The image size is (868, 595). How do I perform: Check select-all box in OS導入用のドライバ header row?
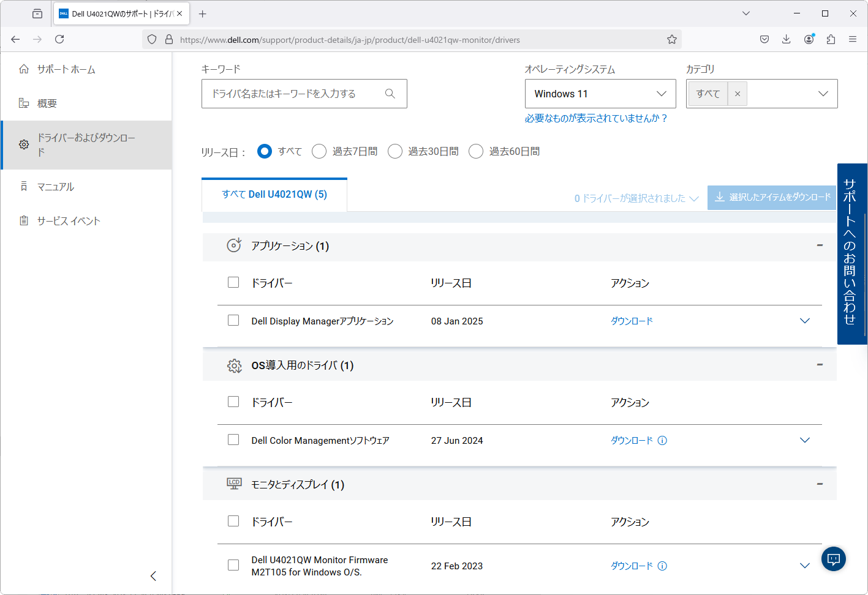click(x=233, y=402)
